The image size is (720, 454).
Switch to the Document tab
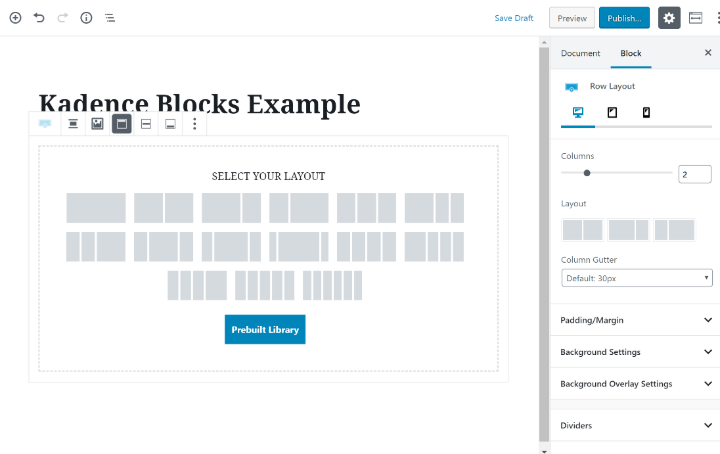tap(580, 53)
